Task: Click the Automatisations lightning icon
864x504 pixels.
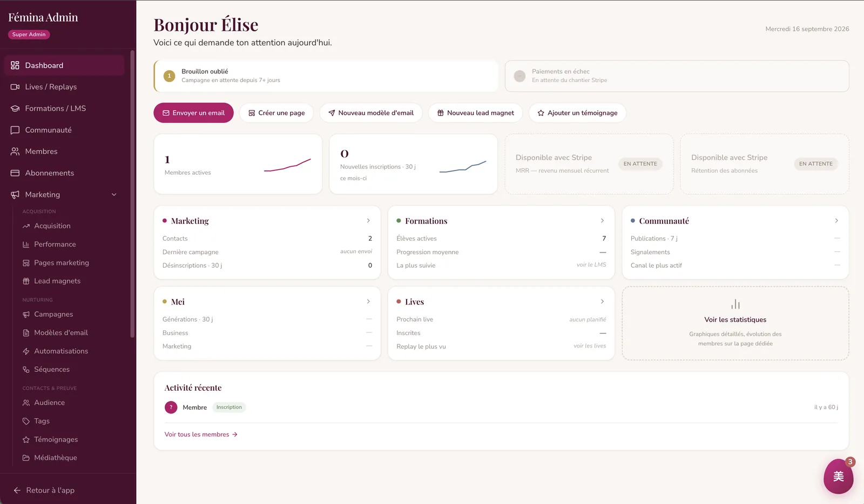Action: [x=26, y=351]
